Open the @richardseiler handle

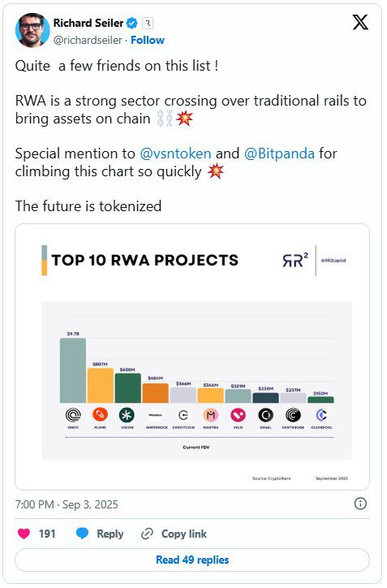88,40
